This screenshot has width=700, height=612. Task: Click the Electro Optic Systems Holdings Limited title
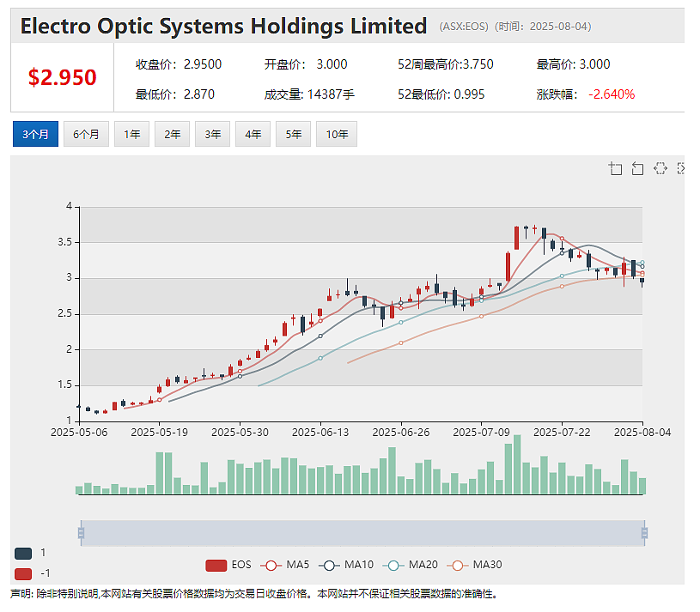[x=223, y=26]
